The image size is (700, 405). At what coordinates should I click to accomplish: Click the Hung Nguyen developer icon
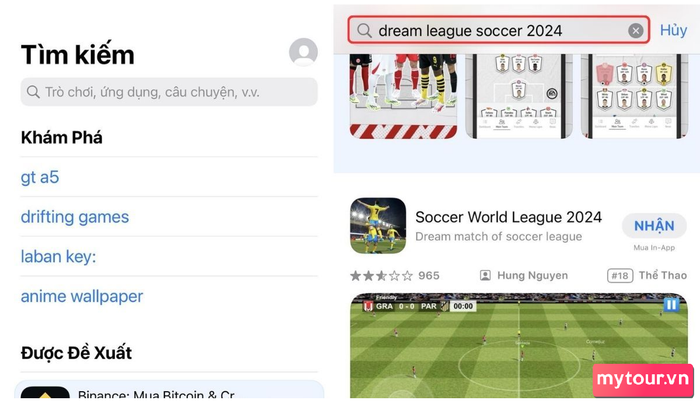click(x=485, y=276)
